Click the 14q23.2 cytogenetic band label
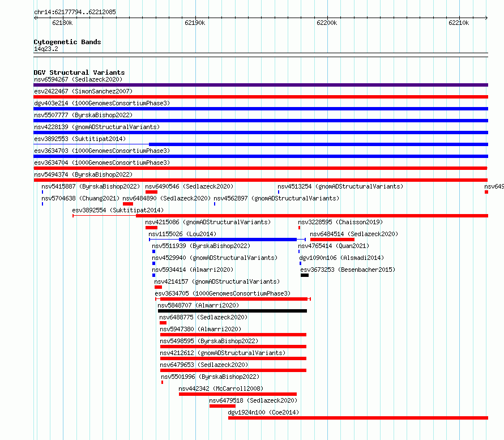Viewport: 504px width, 440px height. tap(46, 49)
